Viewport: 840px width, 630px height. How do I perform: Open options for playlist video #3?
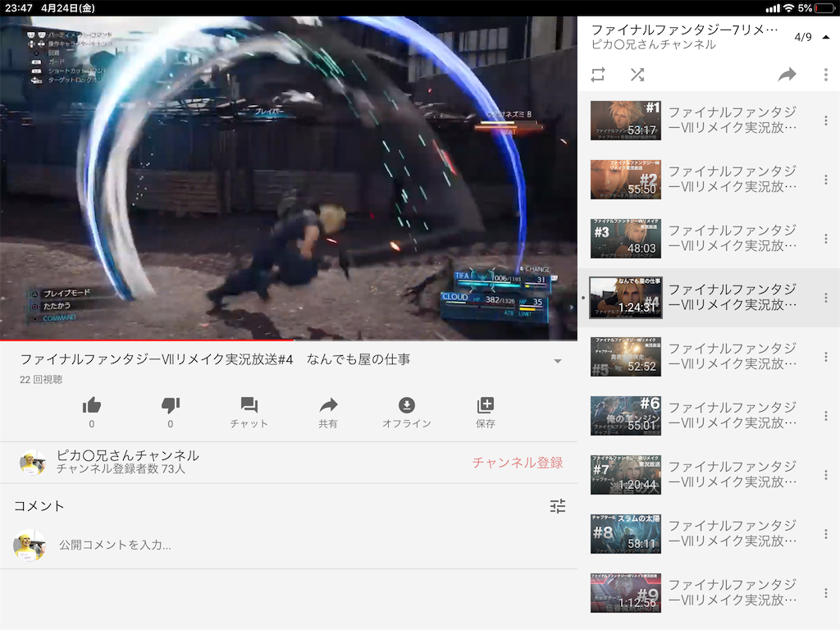tap(825, 239)
